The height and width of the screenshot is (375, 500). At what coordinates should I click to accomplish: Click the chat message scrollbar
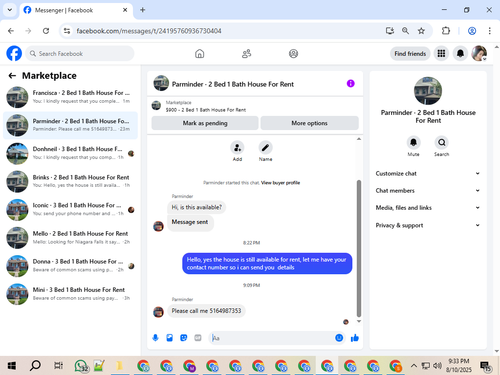[359, 248]
